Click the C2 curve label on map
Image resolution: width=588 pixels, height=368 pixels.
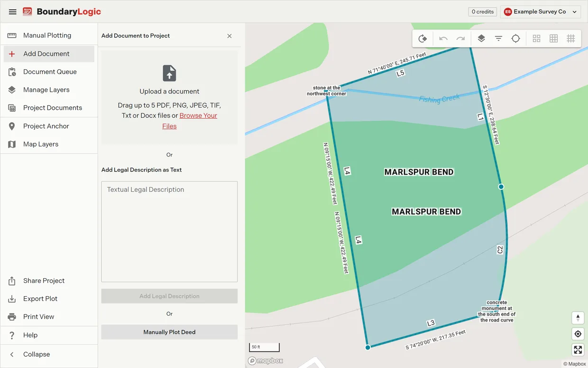pyautogui.click(x=500, y=250)
